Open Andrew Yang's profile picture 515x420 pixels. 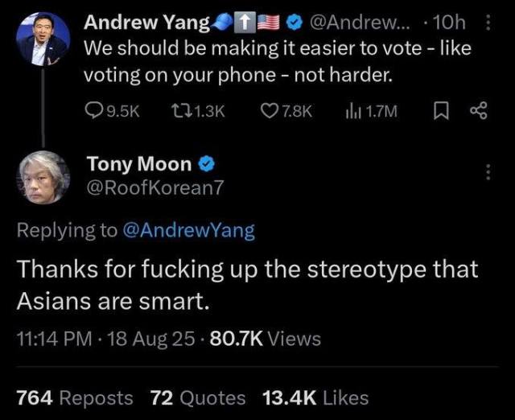(43, 39)
